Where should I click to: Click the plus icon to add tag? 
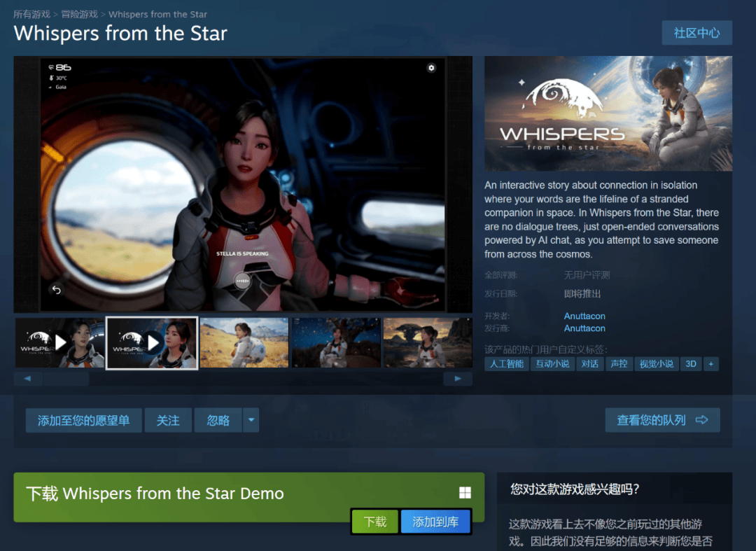click(710, 364)
